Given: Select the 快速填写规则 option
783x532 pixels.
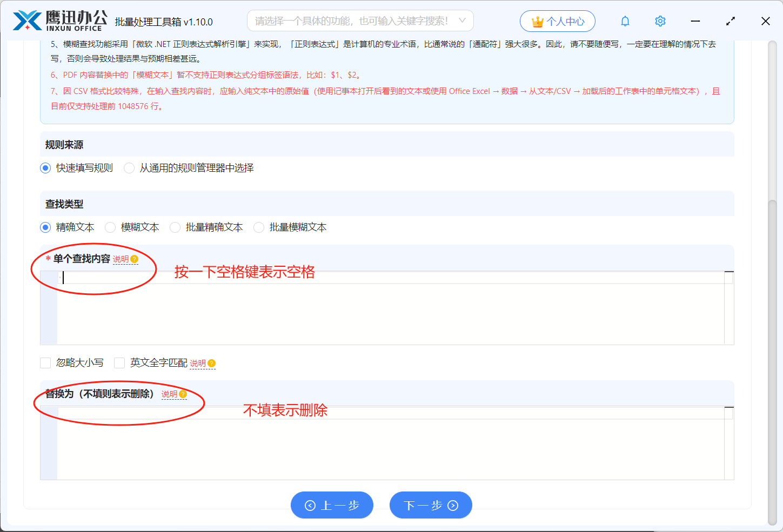Looking at the screenshot, I should tap(45, 168).
